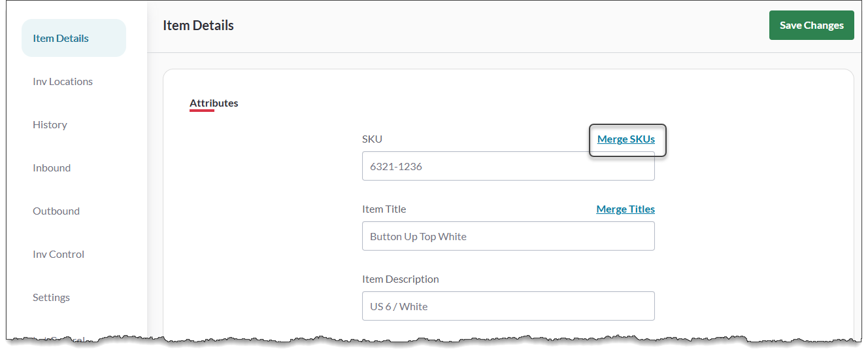Click the SKU field label
This screenshot has width=868, height=354.
pos(372,139)
